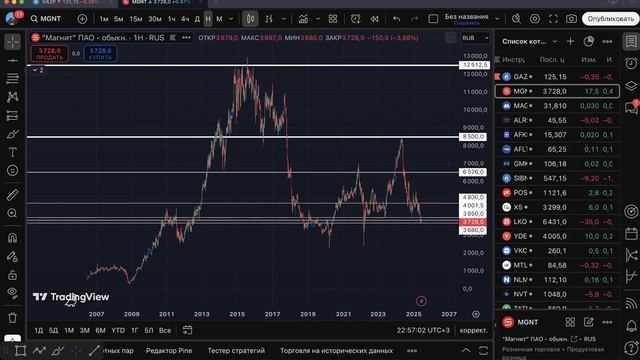Toggle the red flag on GAZ row
The height and width of the screenshot is (360, 640).
click(x=497, y=76)
